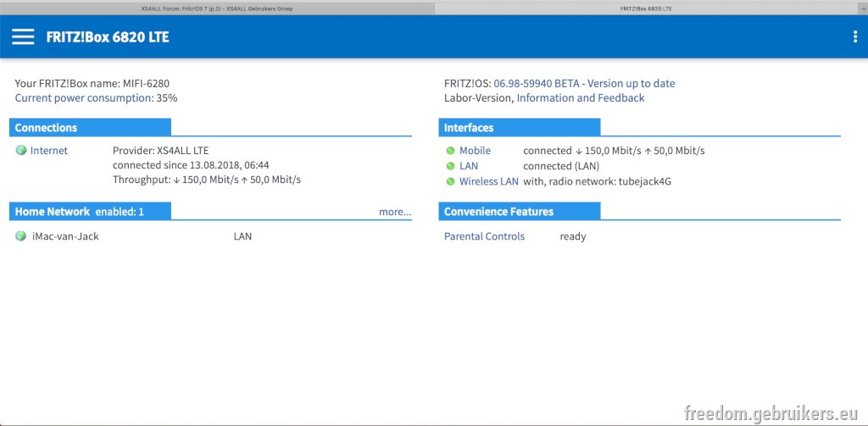Open the Current power consumption link
The height and width of the screenshot is (426, 868).
coord(84,98)
